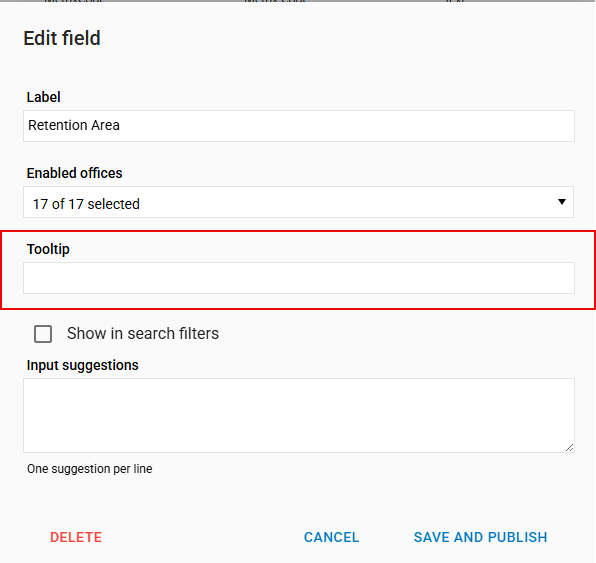The width and height of the screenshot is (596, 563).
Task: Click the Enabled offices label
Action: click(74, 173)
